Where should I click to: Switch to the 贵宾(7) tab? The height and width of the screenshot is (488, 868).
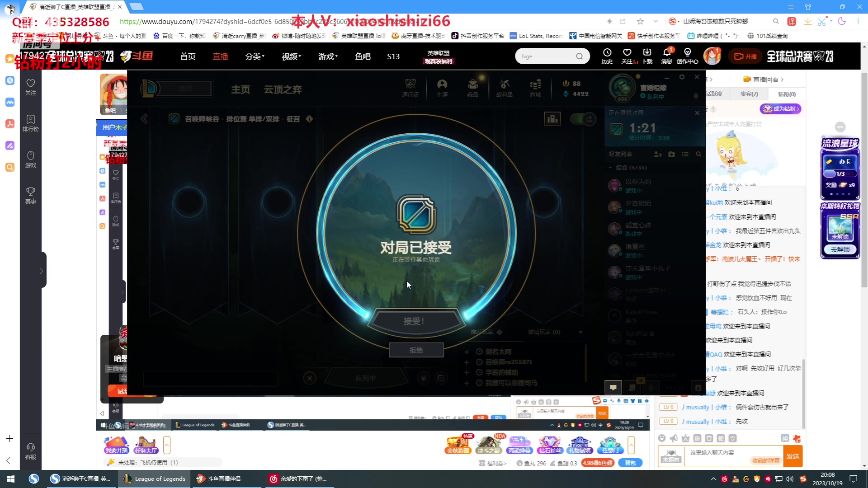coord(749,94)
